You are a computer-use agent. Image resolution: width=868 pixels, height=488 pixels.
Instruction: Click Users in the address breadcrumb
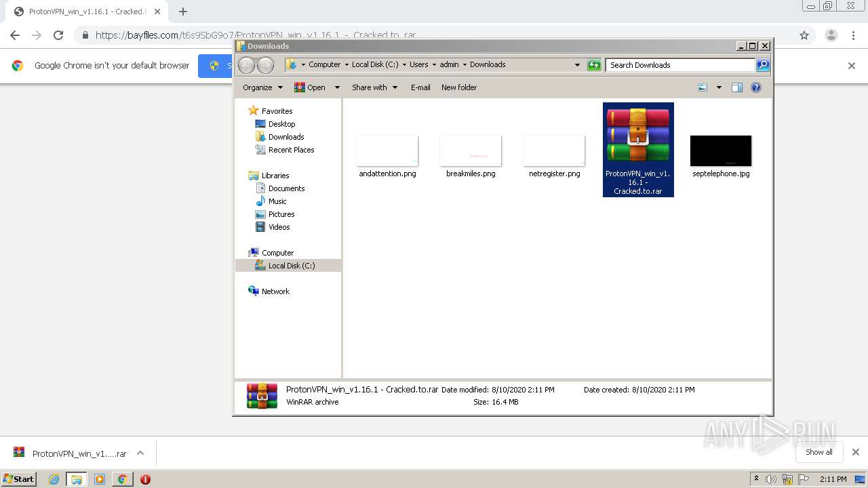coord(418,65)
